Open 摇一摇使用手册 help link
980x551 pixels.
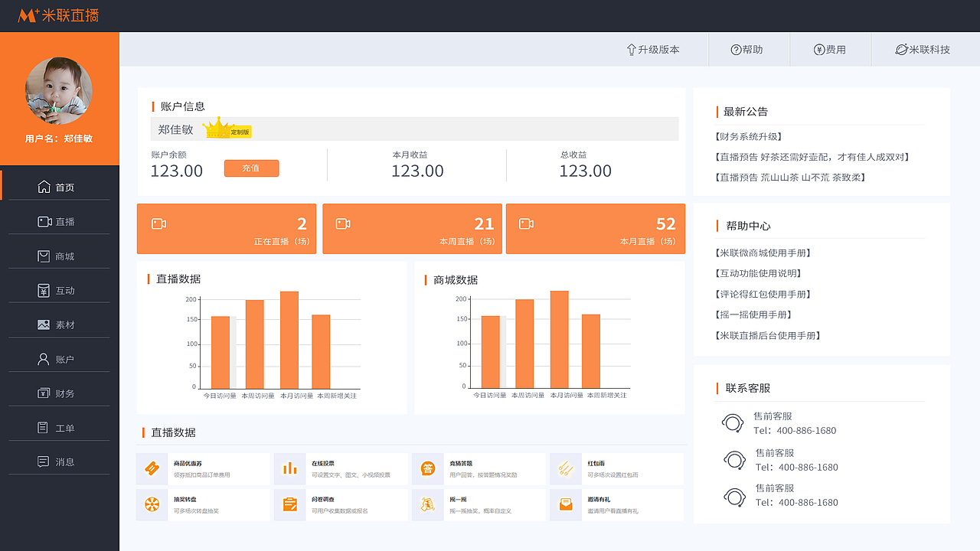point(753,315)
